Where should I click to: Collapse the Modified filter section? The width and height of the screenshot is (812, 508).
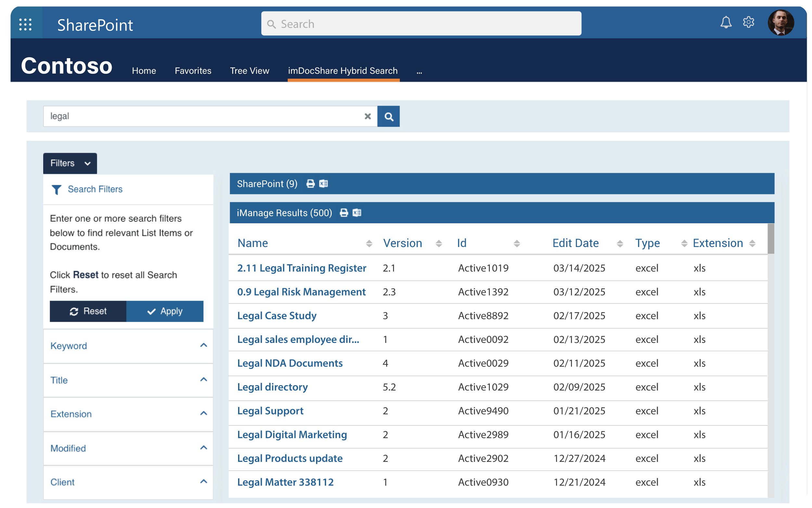pyautogui.click(x=203, y=448)
